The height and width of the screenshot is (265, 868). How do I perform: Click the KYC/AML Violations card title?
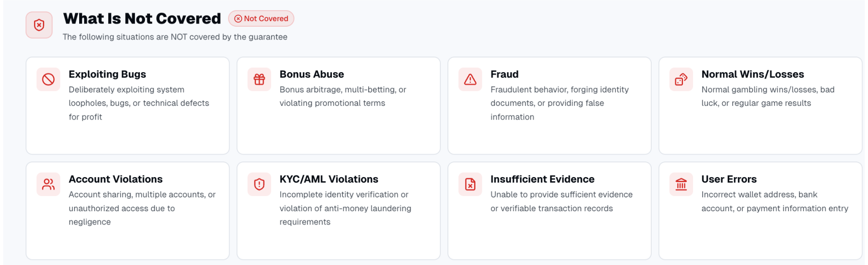coord(329,179)
